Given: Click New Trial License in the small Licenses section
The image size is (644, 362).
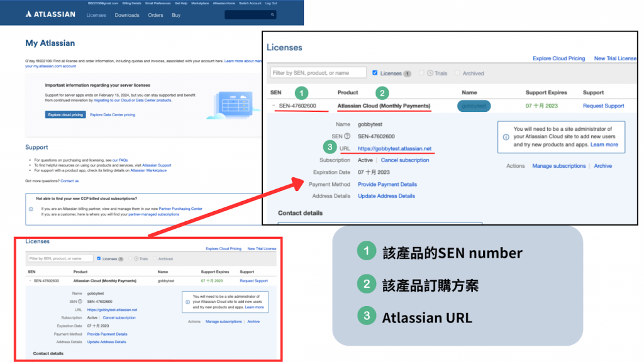Looking at the screenshot, I should [x=262, y=249].
